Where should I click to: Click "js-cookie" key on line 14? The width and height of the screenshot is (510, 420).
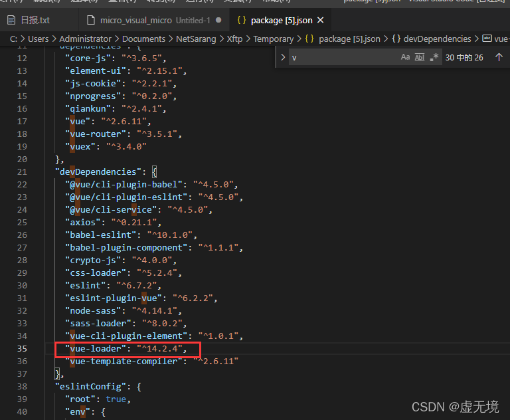point(93,84)
